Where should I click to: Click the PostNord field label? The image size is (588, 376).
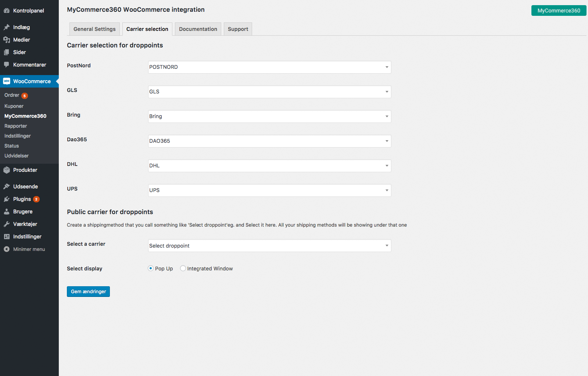coord(79,65)
